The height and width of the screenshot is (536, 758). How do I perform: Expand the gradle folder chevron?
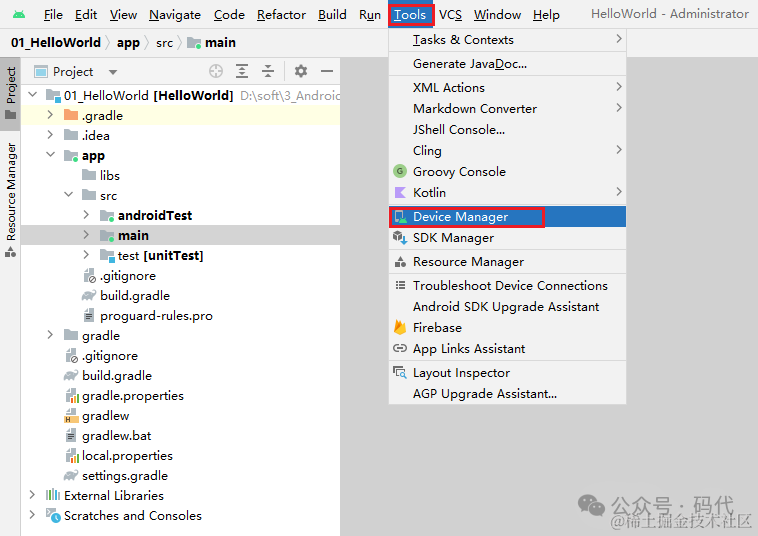click(x=50, y=334)
